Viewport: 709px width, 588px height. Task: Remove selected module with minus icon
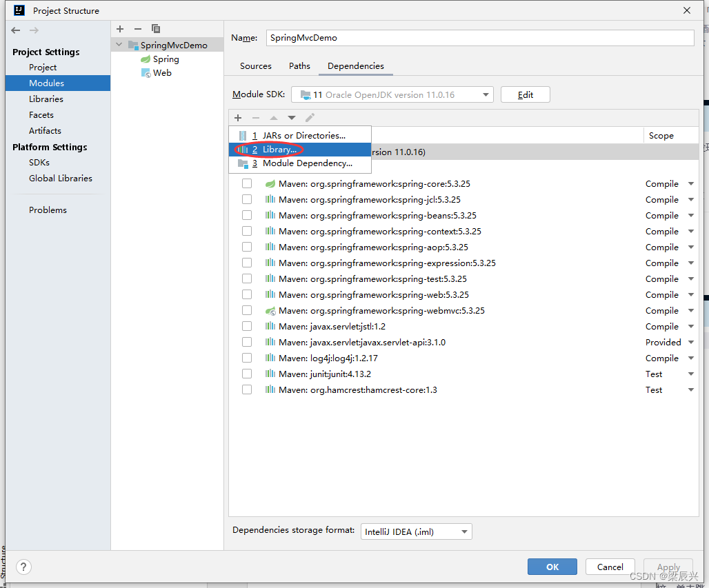pos(138,29)
